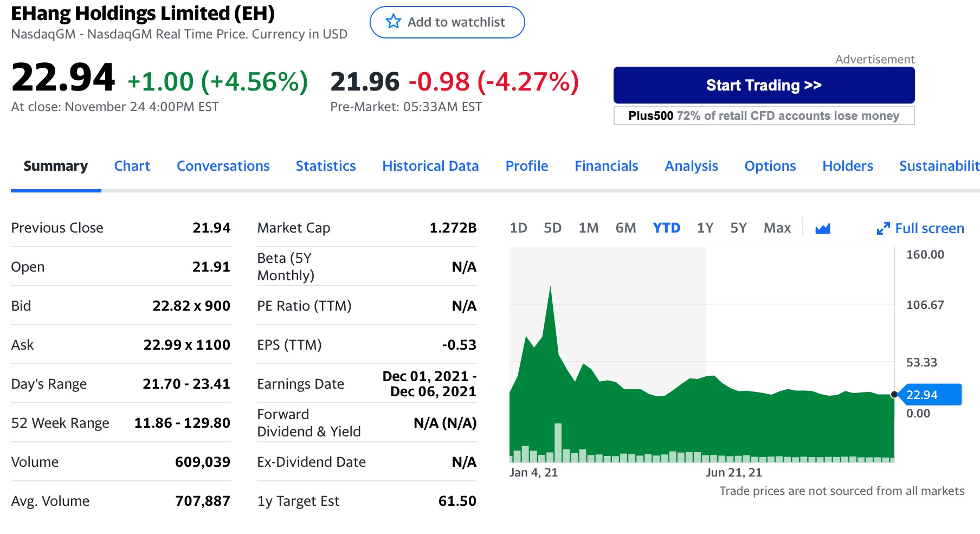Select the YTD chart range
This screenshot has width=980, height=534.
coord(666,228)
